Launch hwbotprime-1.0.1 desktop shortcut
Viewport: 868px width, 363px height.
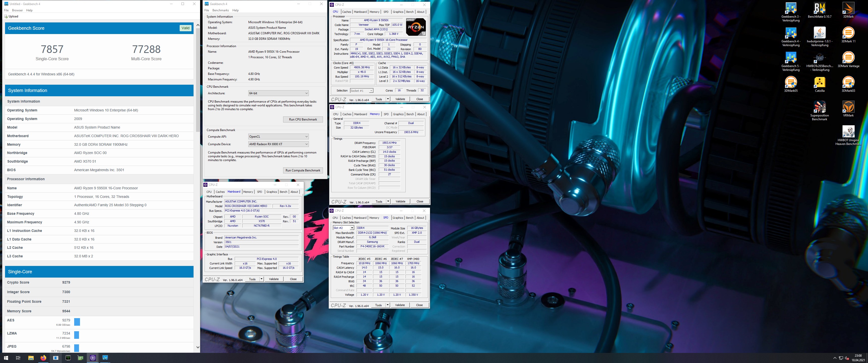tap(820, 37)
